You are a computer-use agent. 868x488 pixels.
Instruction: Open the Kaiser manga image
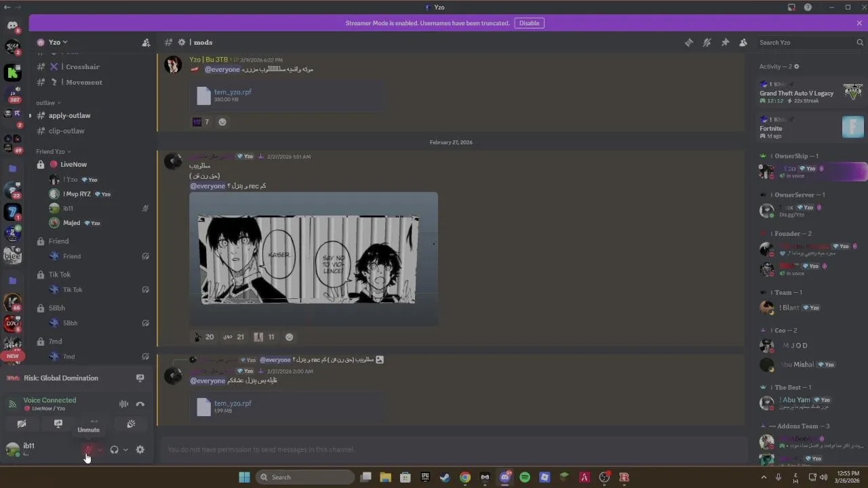(x=313, y=259)
